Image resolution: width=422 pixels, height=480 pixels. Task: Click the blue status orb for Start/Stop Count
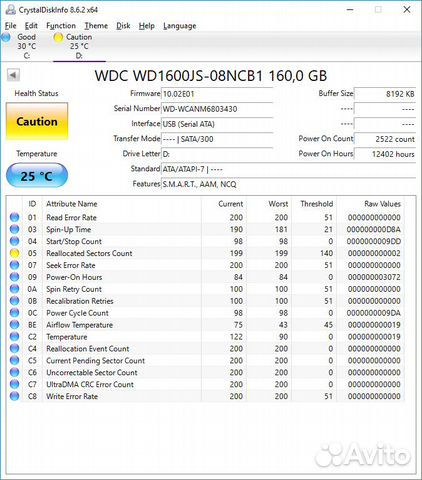[14, 241]
